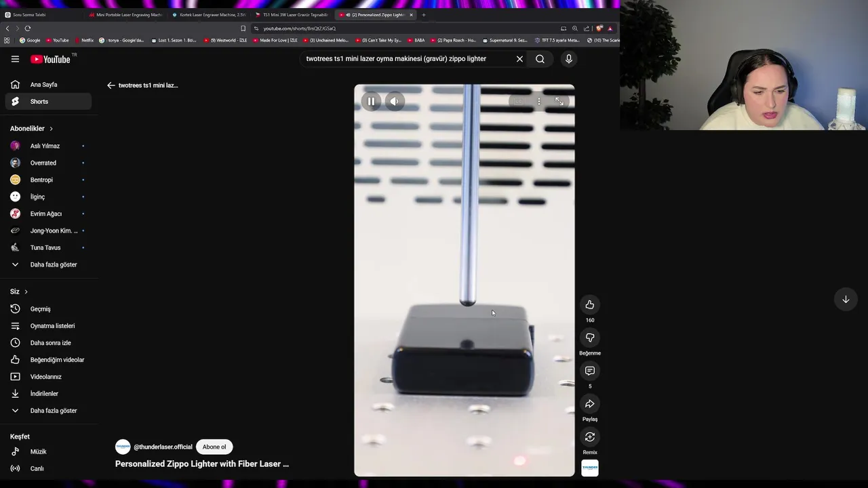This screenshot has height=488, width=868.
Task: Clear the search query with X
Action: pos(519,59)
